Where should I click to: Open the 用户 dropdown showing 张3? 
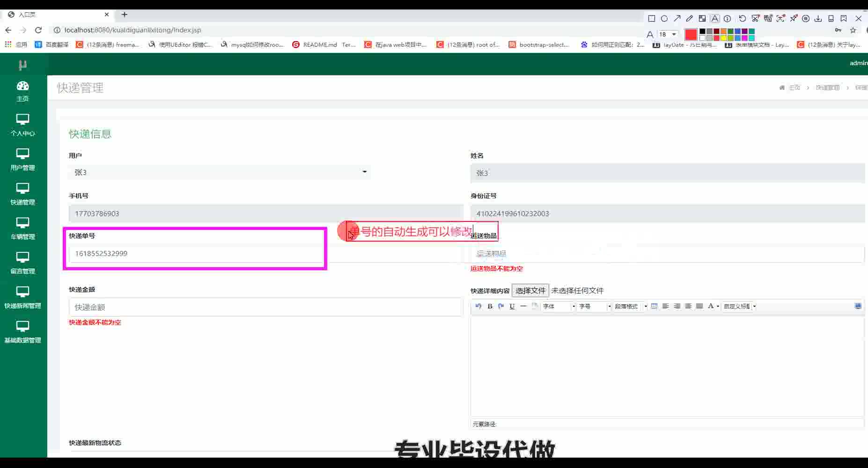tap(219, 172)
